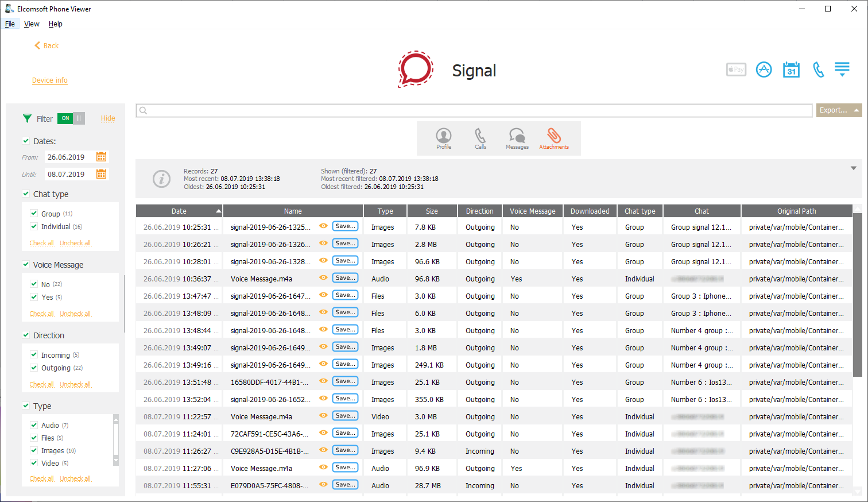Image resolution: width=868 pixels, height=502 pixels.
Task: Expand the header menu lines dropdown
Action: click(842, 70)
